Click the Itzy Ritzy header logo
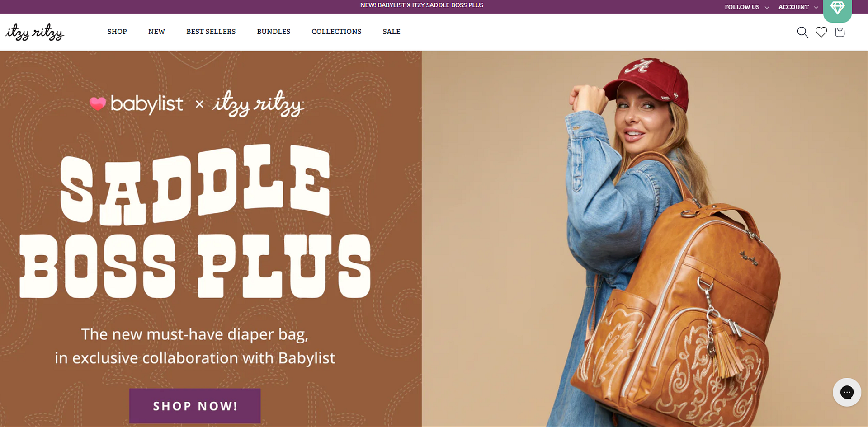Screen dimensions: 868x427 35,32
